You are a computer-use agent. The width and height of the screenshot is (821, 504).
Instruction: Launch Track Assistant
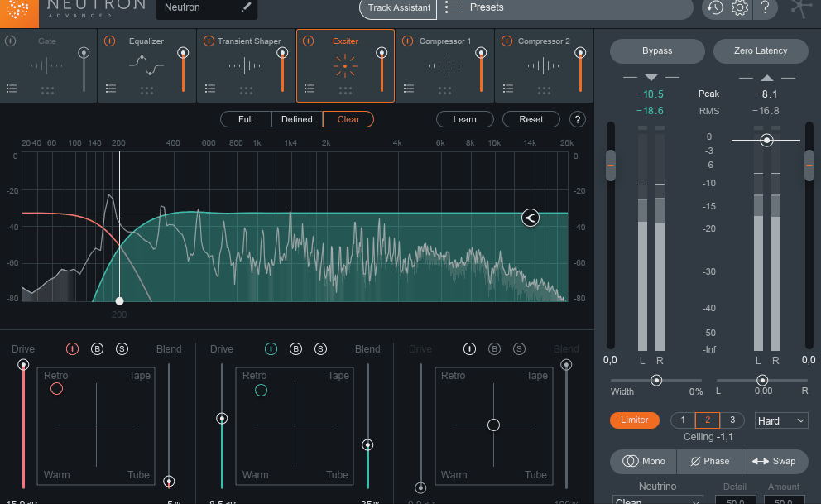(x=398, y=7)
